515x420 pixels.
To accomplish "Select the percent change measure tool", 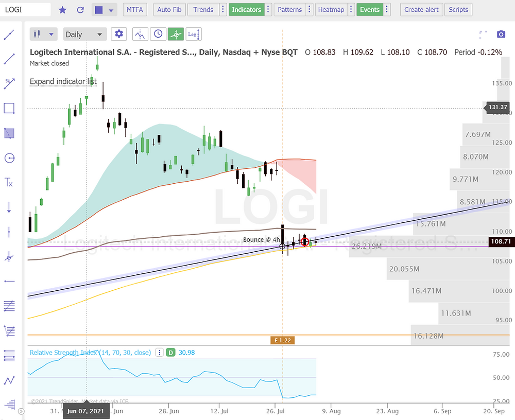I will tap(9, 84).
